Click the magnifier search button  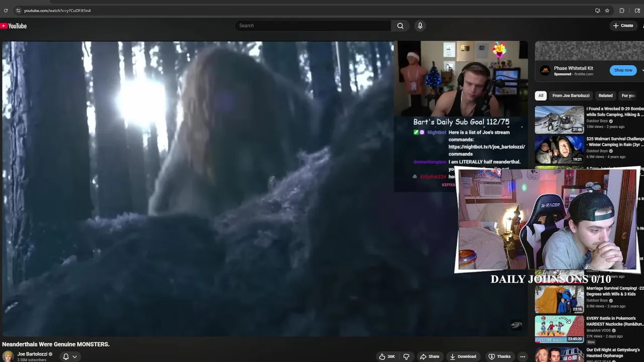[400, 26]
